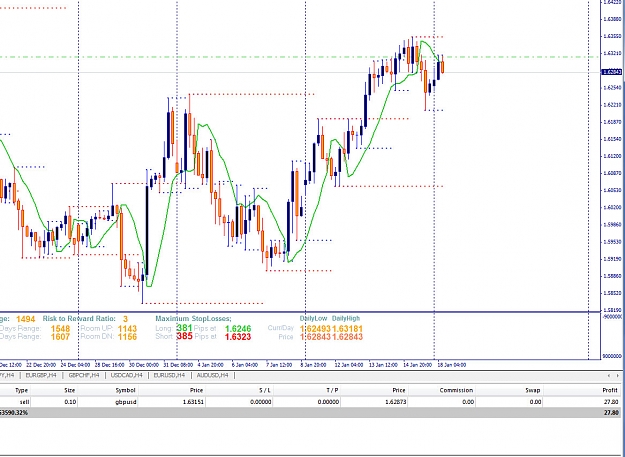
Task: Click the right chart-tabs scroll arrow
Action: (x=617, y=376)
